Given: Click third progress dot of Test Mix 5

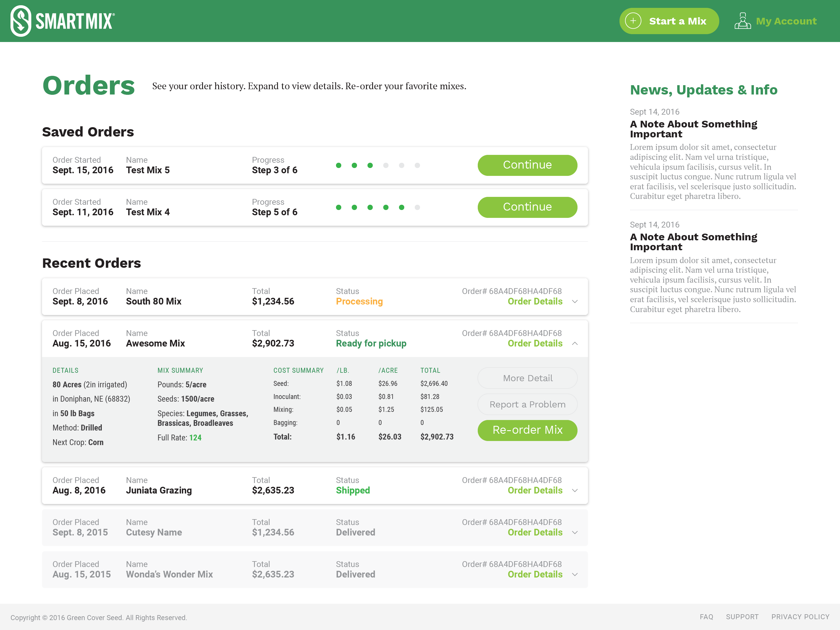Looking at the screenshot, I should coord(370,165).
